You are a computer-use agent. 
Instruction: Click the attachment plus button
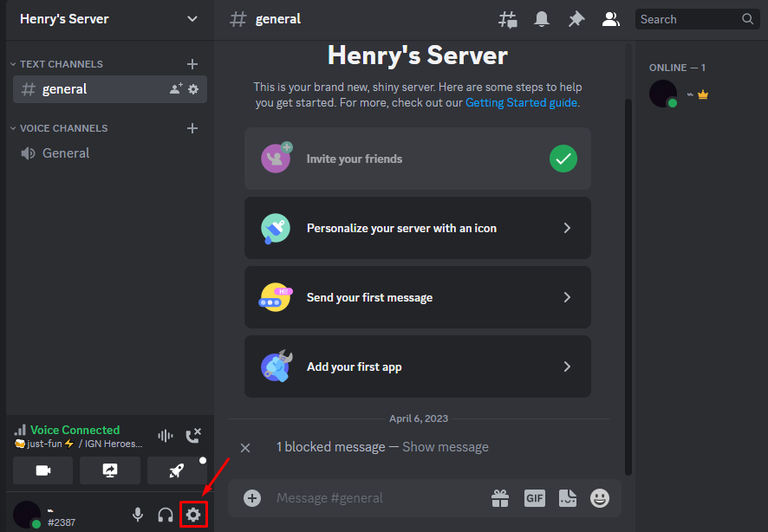[x=252, y=498]
